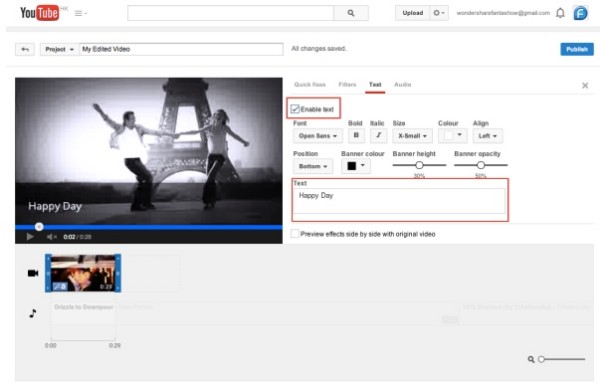Click the timeline zoom slider handle

point(541,359)
